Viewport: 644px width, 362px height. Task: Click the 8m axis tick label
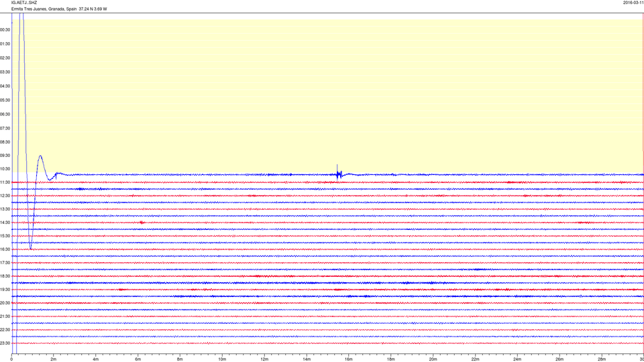(x=180, y=359)
